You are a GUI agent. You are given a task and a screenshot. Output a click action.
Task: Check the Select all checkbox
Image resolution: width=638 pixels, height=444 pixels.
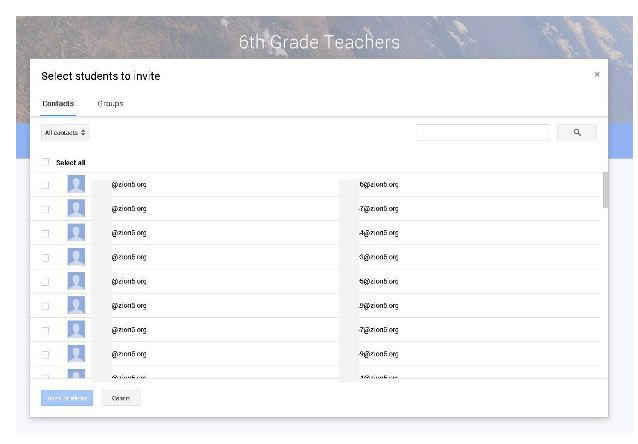(45, 162)
